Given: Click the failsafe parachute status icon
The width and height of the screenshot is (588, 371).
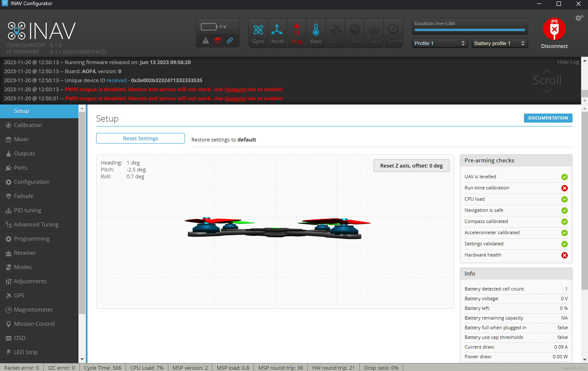Looking at the screenshot, I should pyautogui.click(x=218, y=40).
